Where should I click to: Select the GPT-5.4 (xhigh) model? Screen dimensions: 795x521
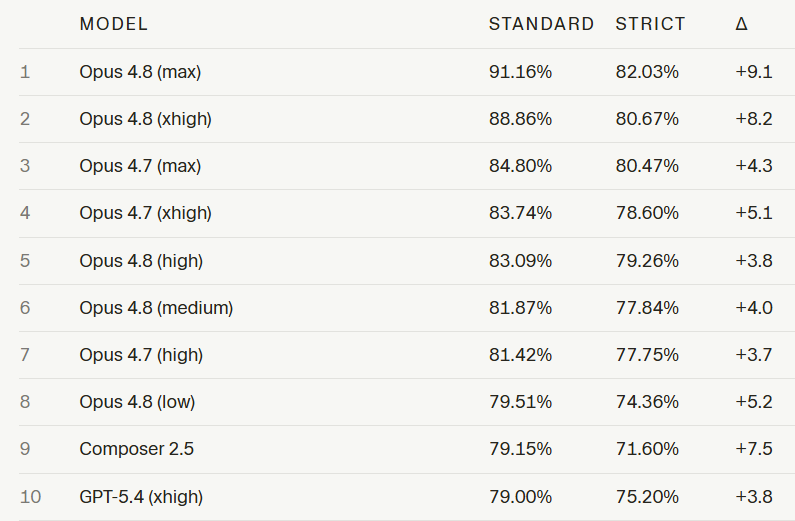click(141, 497)
